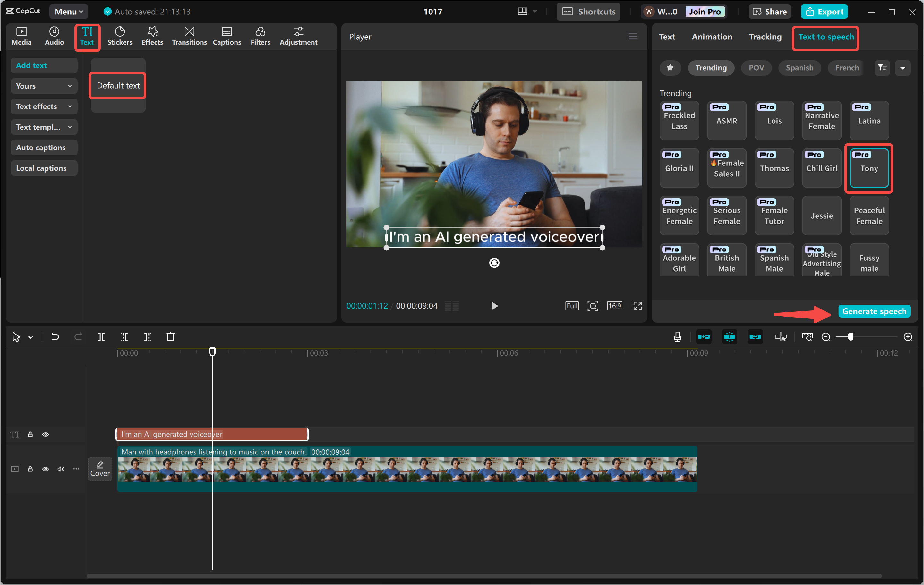Open the Captions panel

click(227, 37)
